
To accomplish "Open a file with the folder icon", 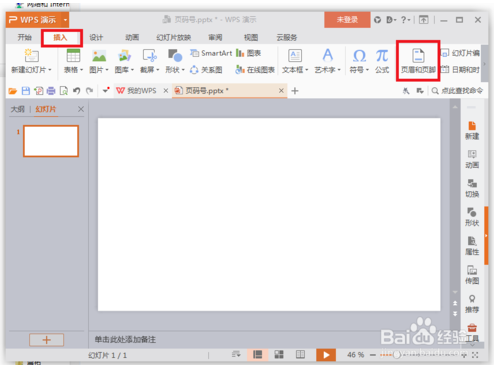I will [13, 91].
